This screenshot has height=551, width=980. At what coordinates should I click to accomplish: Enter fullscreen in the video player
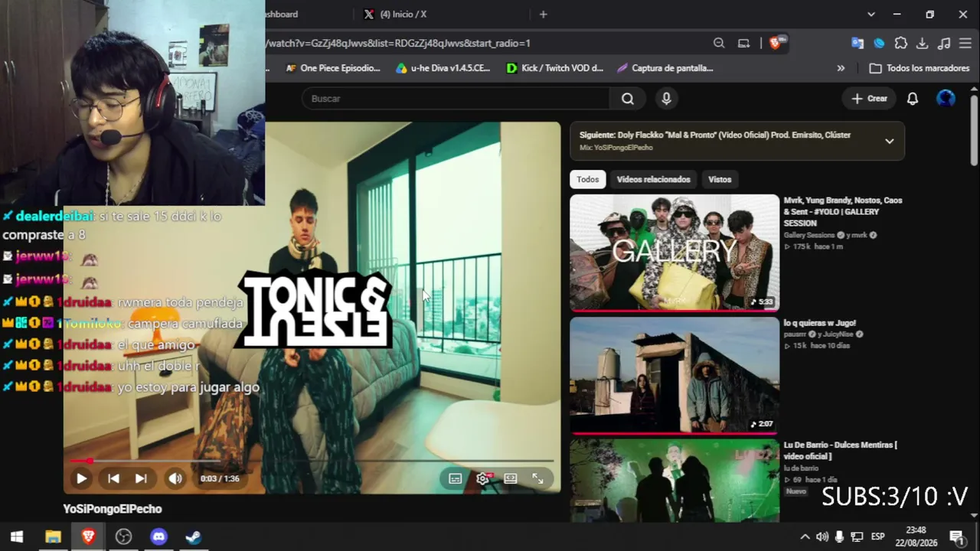(537, 478)
